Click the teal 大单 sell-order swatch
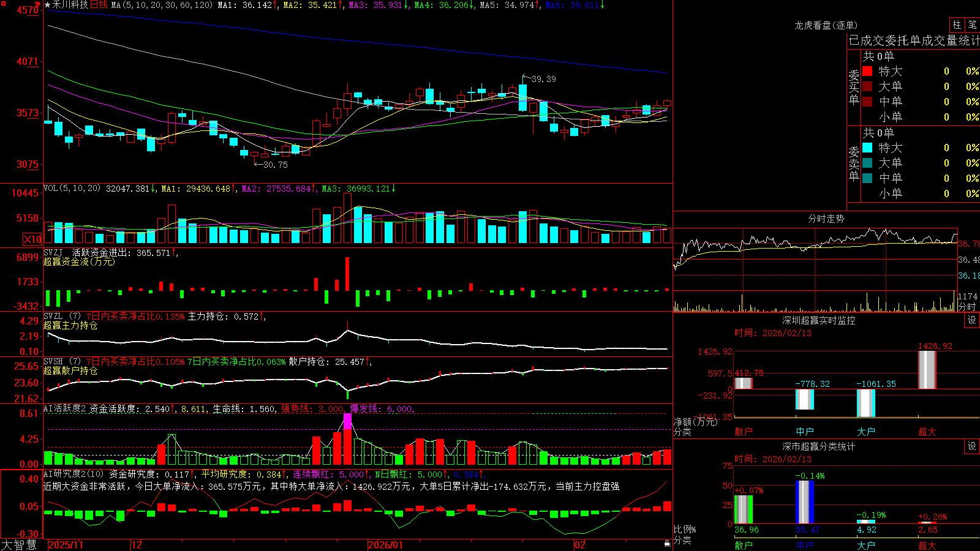This screenshot has height=551, width=980. (x=867, y=163)
